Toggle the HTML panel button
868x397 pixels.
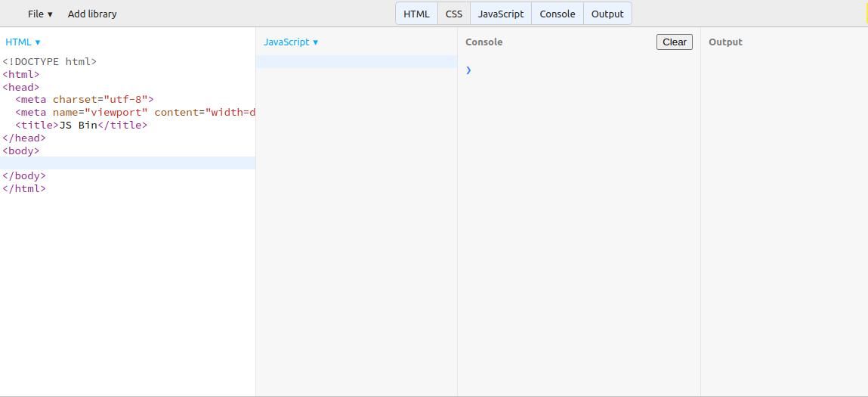point(416,14)
